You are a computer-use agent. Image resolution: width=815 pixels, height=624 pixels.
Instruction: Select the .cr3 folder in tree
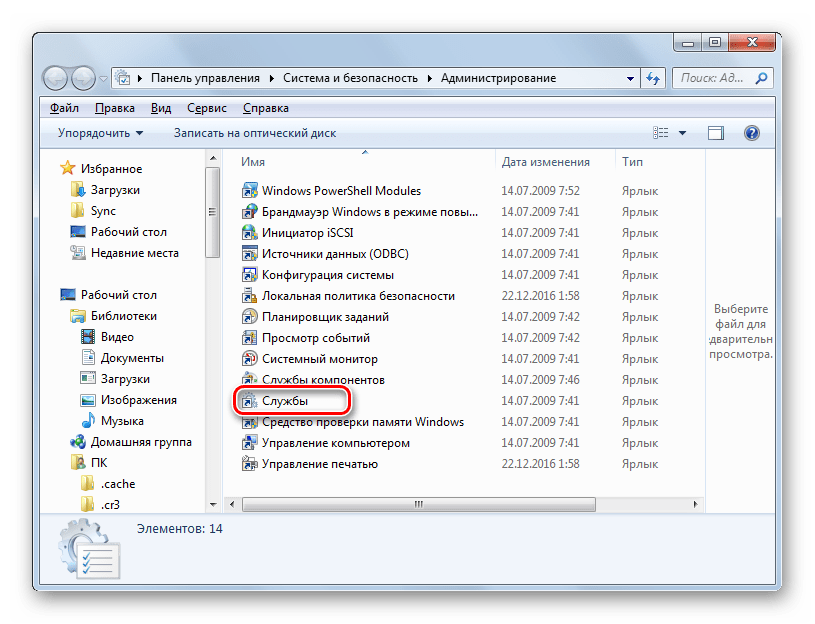click(x=110, y=504)
